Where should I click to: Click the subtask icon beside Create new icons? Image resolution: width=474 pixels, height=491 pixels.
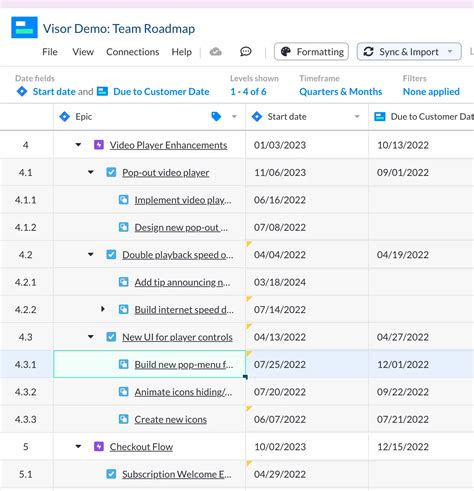[124, 419]
